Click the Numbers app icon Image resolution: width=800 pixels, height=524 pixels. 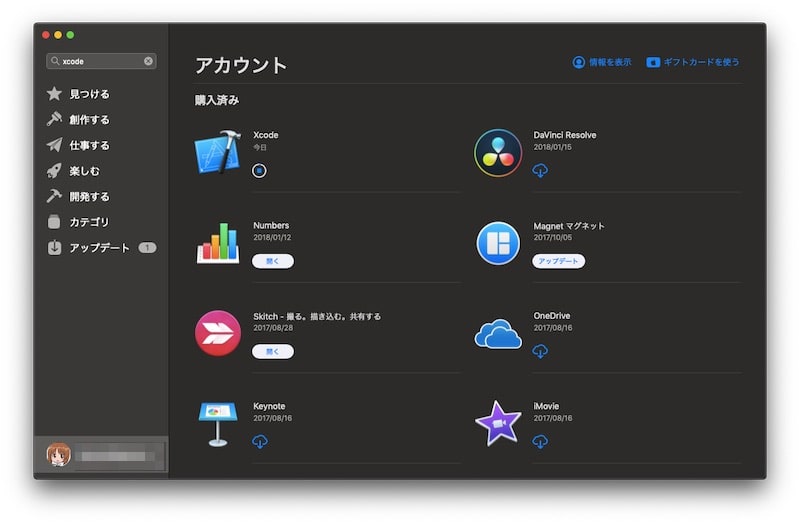pyautogui.click(x=218, y=243)
